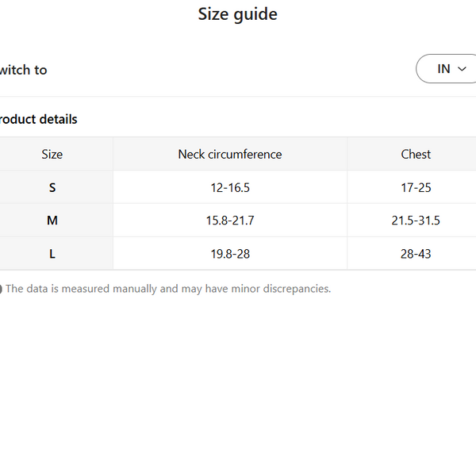Click neck value 19.8-28

(x=230, y=254)
